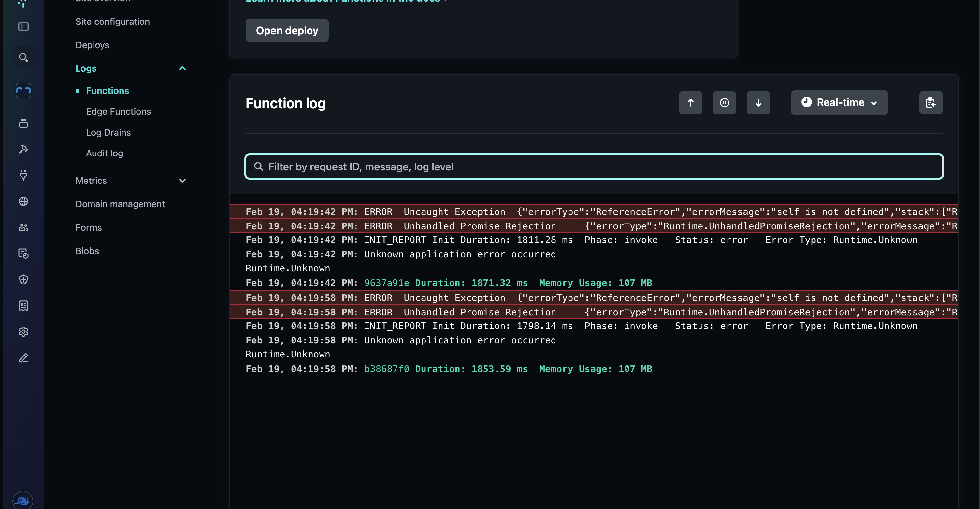
Task: Select the 04:19:58 Unhandled Promise Rejection row
Action: [594, 312]
